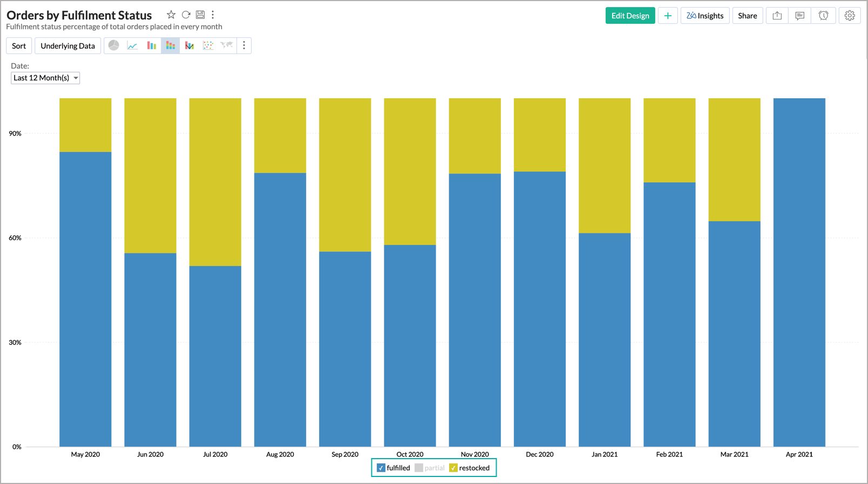This screenshot has height=484, width=868.
Task: Uncheck the fulfilled legend checkbox
Action: pos(381,468)
